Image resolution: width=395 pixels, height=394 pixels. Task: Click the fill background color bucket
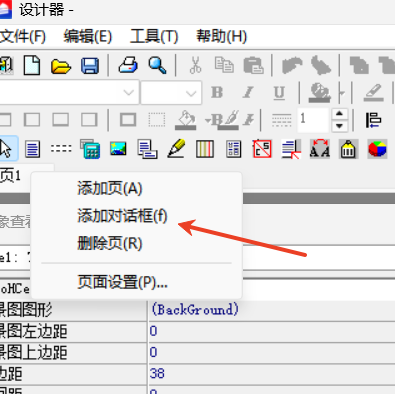185,120
